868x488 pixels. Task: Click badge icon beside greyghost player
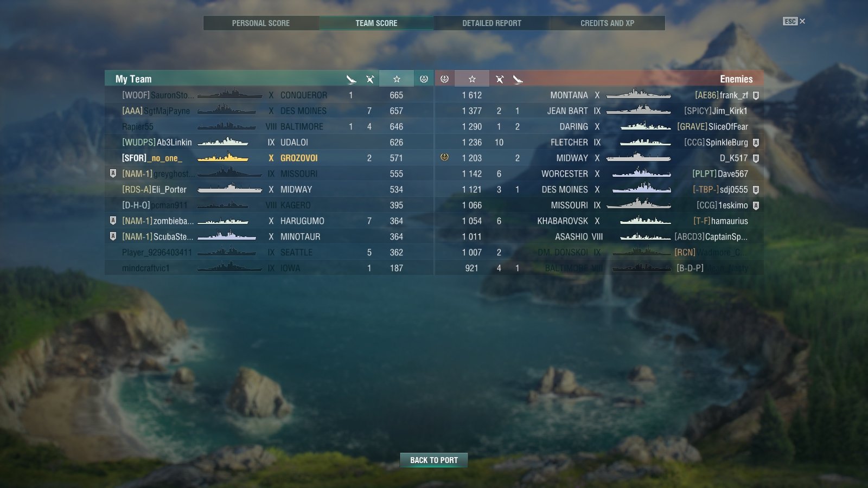[x=113, y=174]
